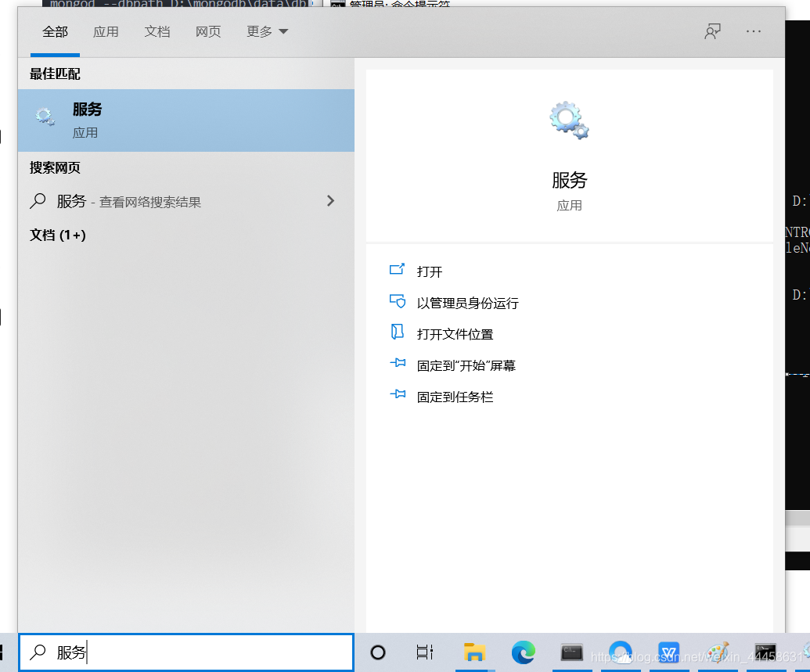Expand arrow for 服务 web search
Viewport: 810px width, 672px height.
click(x=330, y=201)
